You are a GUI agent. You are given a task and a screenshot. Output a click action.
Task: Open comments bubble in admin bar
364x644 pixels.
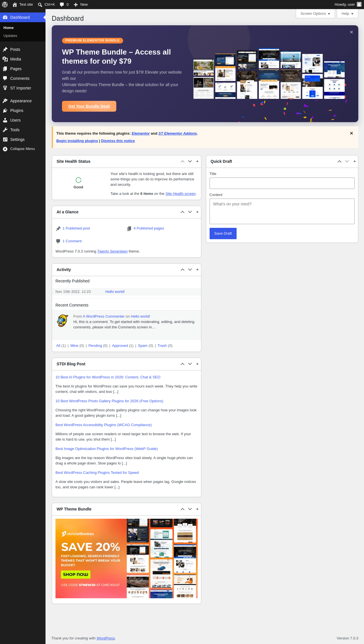64,5
